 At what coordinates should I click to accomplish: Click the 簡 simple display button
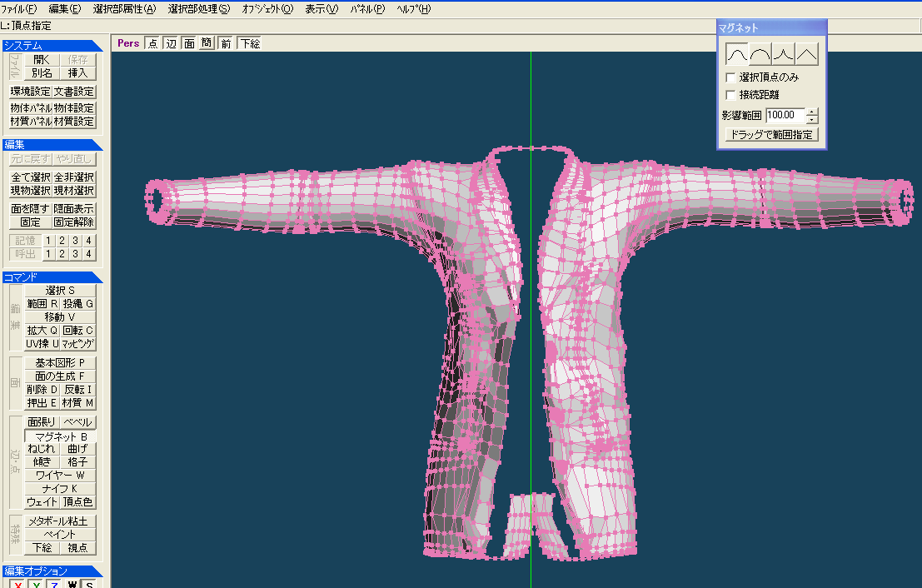click(207, 43)
